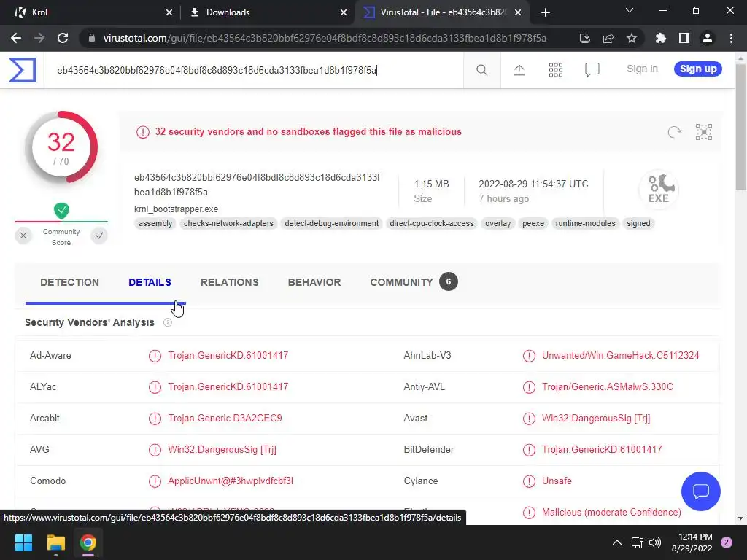Switch to the RELATIONS tab
Image resolution: width=747 pixels, height=560 pixels.
(x=229, y=282)
